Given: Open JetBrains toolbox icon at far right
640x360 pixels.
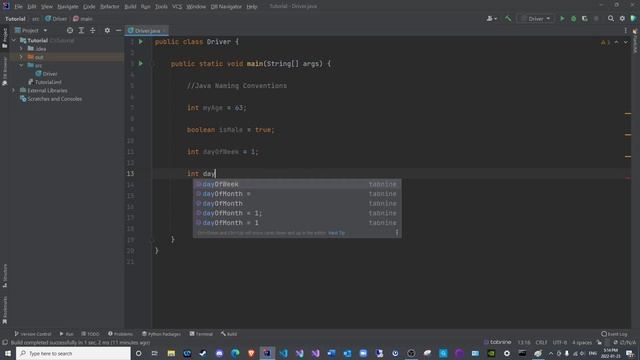Looking at the screenshot, I should click(x=634, y=19).
